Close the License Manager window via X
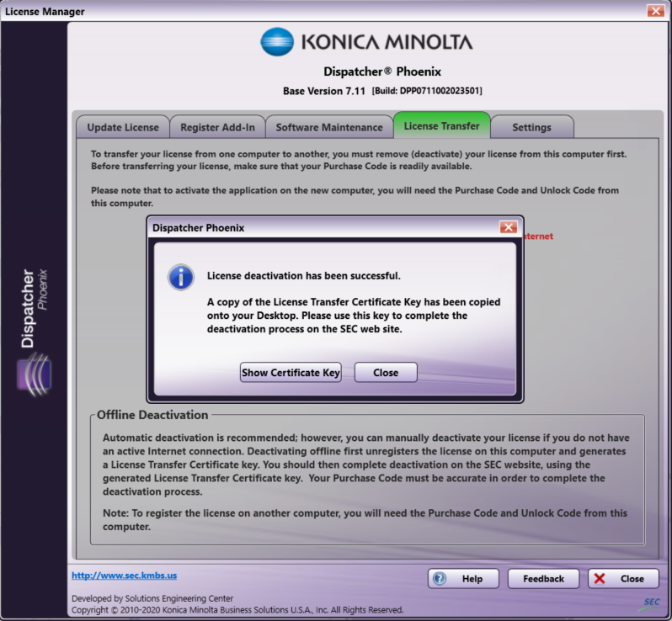 (656, 11)
